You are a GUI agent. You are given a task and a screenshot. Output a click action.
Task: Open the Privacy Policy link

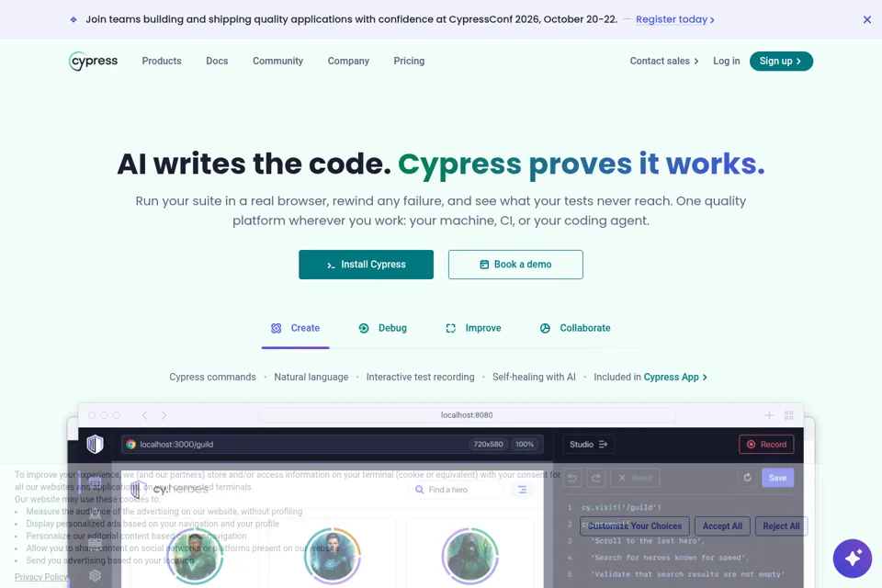[41, 577]
